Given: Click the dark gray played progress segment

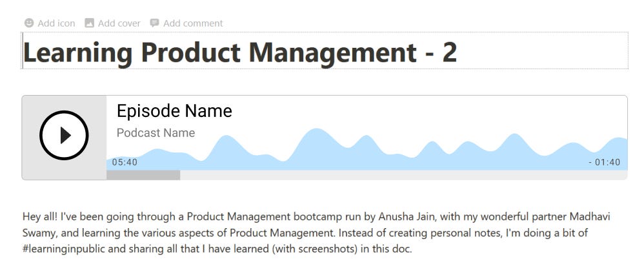Looking at the screenshot, I should [x=143, y=175].
